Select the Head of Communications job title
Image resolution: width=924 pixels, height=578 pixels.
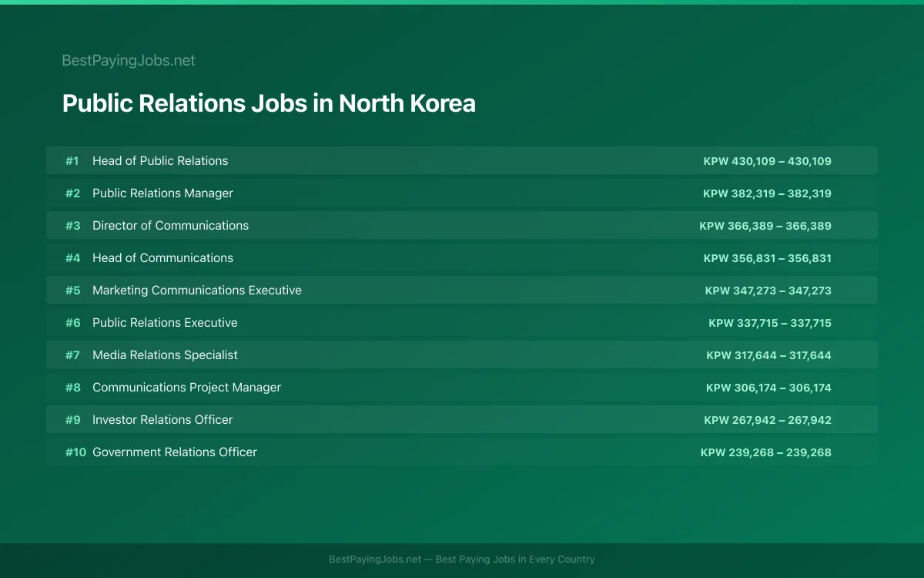(x=162, y=258)
